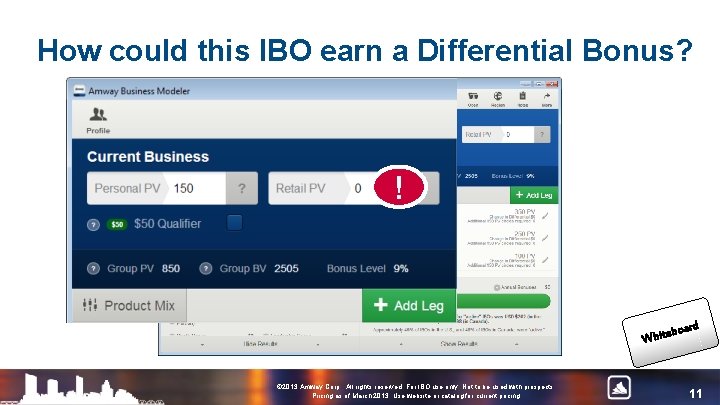Select the large Bonus Level 9% text
This screenshot has width=720, height=405.
(368, 269)
